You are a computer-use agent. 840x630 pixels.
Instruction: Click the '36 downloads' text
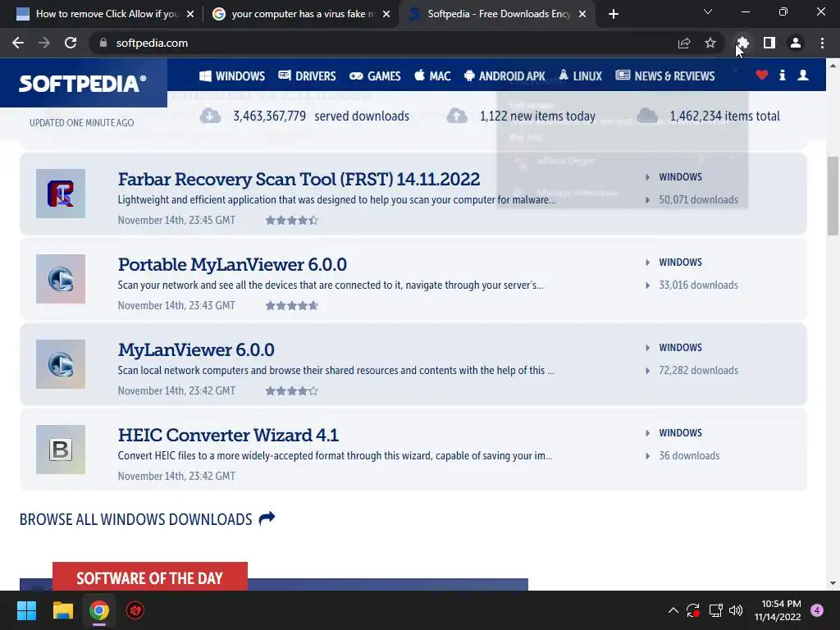click(x=689, y=454)
